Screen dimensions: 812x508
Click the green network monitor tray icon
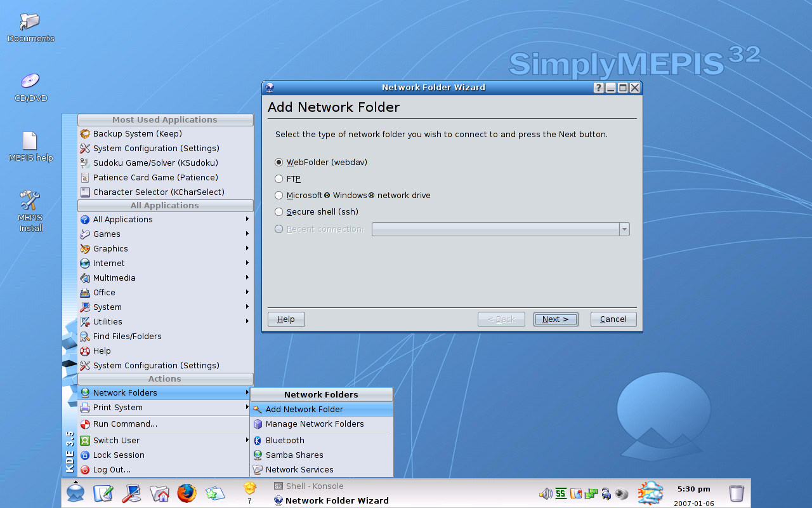click(591, 493)
